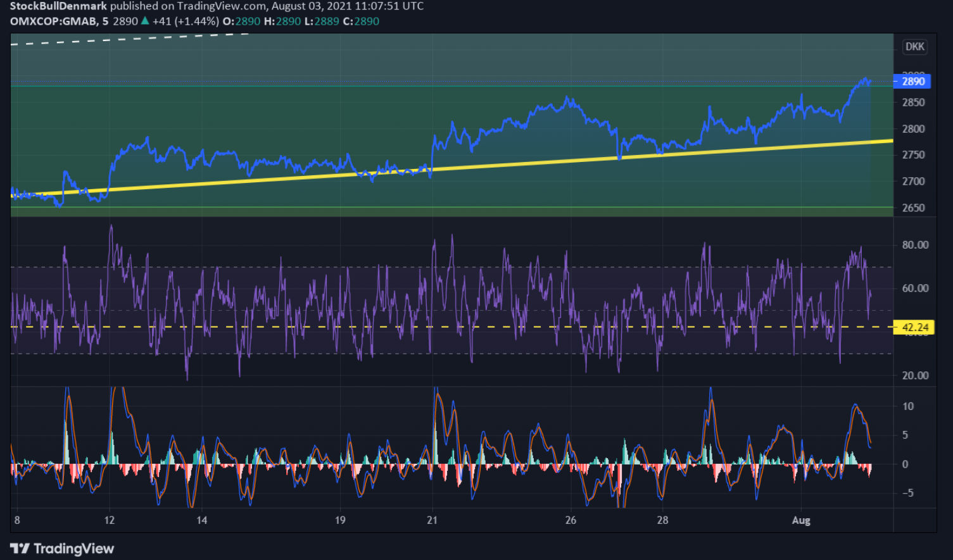This screenshot has width=953, height=560.
Task: Click the white dashed line at top left
Action: pos(130,39)
